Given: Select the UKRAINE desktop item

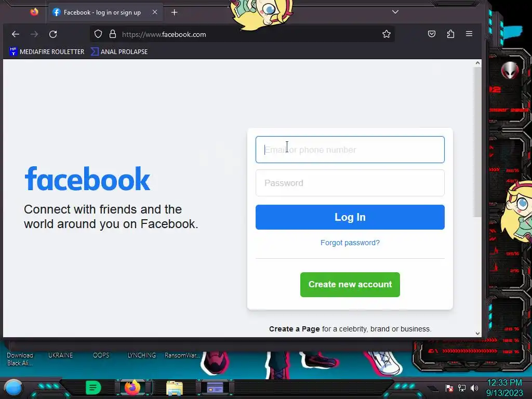Looking at the screenshot, I should [x=60, y=355].
